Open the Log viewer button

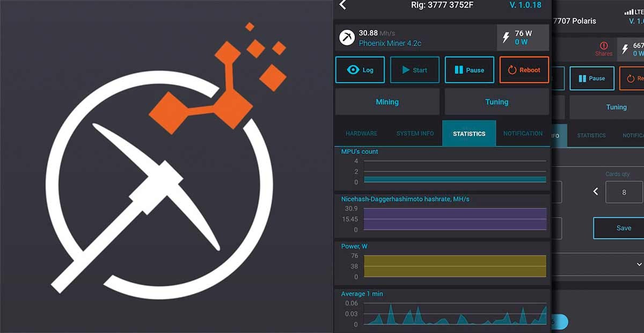tap(360, 70)
